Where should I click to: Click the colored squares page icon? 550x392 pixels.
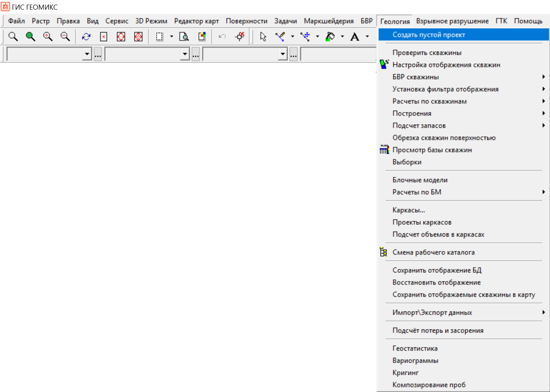tap(202, 37)
